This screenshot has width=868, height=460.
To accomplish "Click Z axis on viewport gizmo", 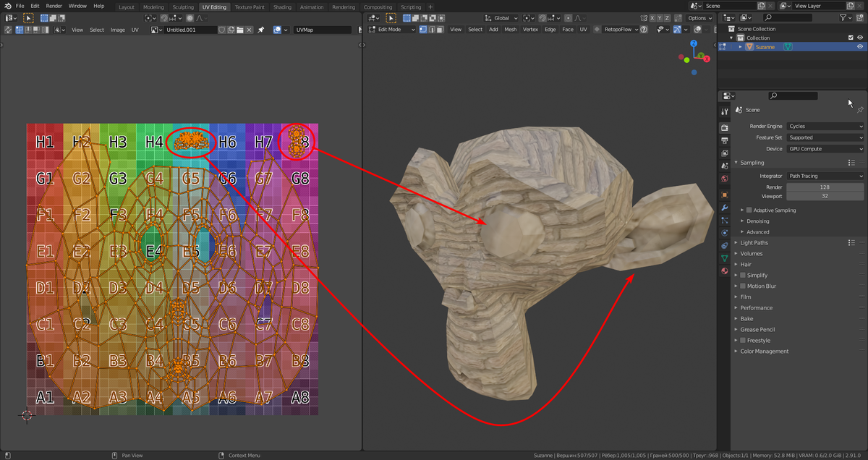I will tap(694, 43).
